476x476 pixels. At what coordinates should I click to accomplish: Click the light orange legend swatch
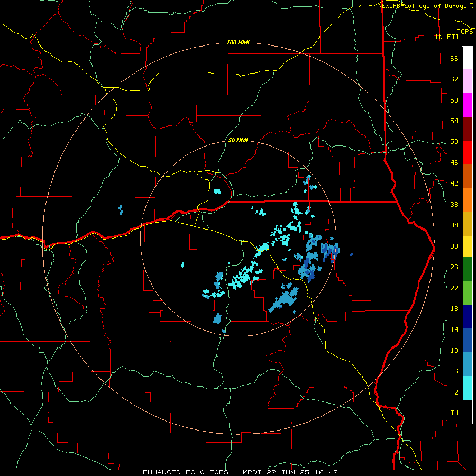point(467,200)
